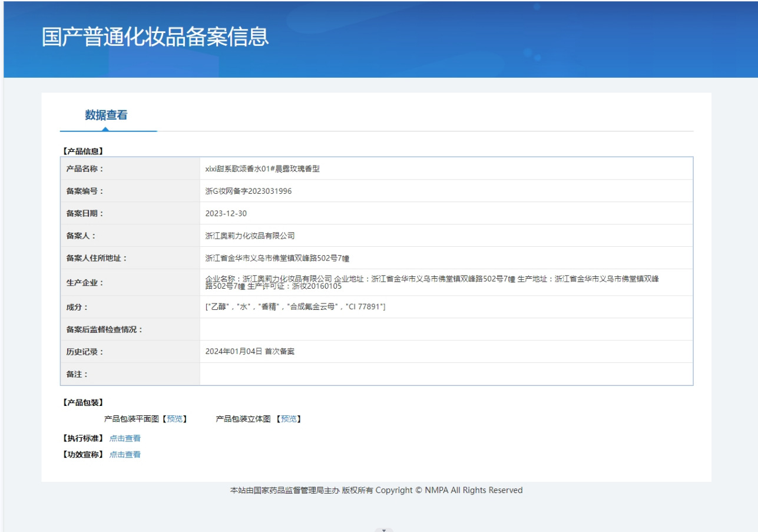Click the 备案人： label cell

130,236
